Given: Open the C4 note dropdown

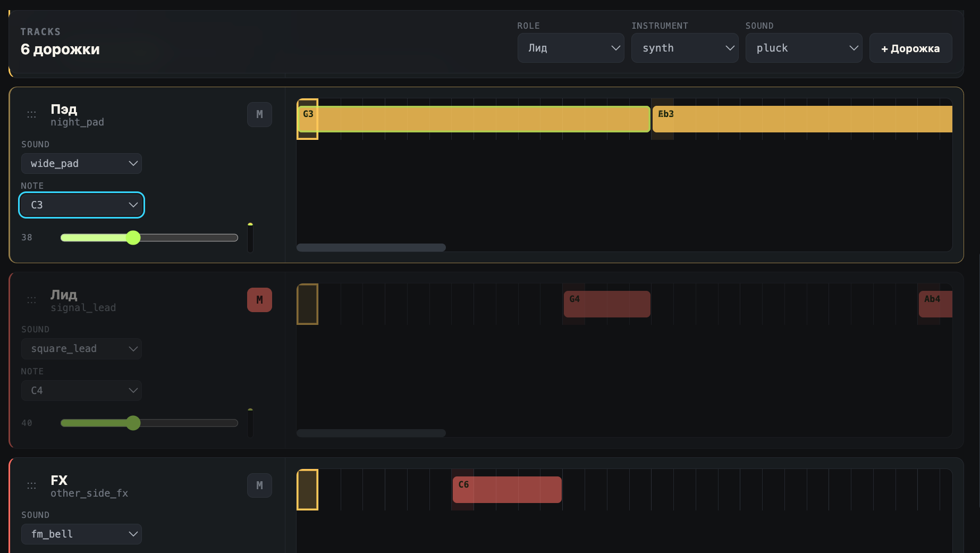Looking at the screenshot, I should coord(81,390).
